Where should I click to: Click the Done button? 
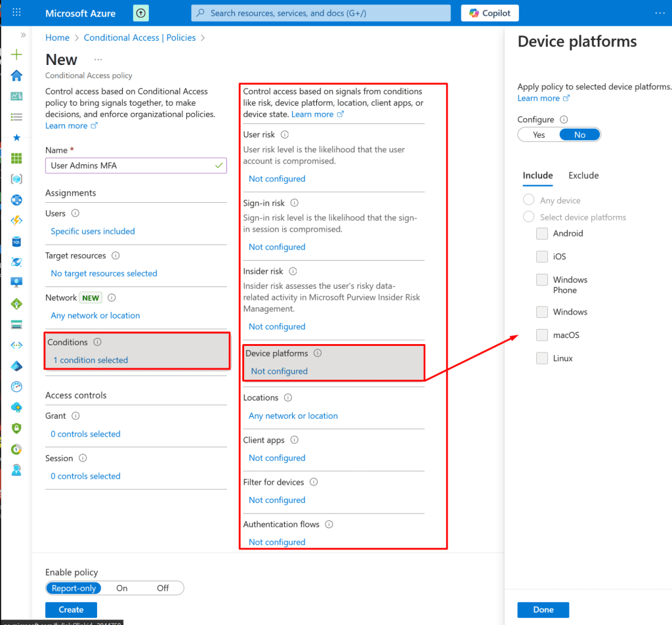[x=543, y=609]
